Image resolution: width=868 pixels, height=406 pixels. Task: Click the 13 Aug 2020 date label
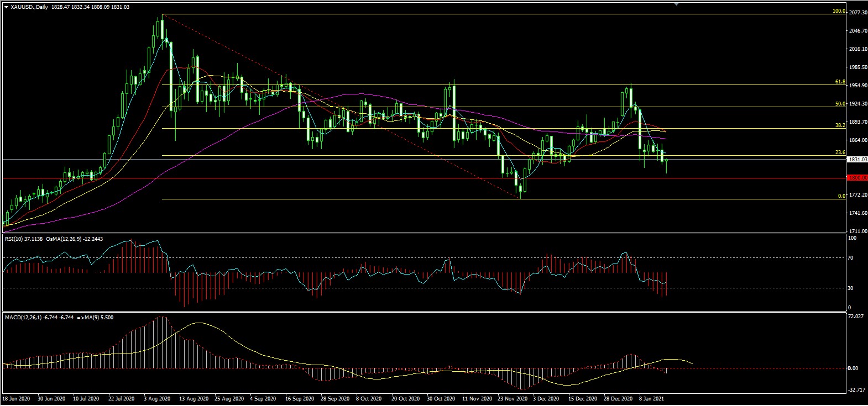(194, 399)
